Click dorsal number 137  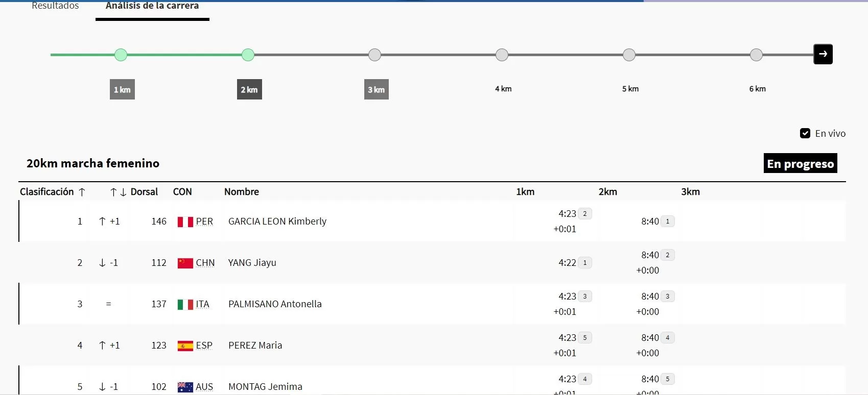tap(159, 304)
